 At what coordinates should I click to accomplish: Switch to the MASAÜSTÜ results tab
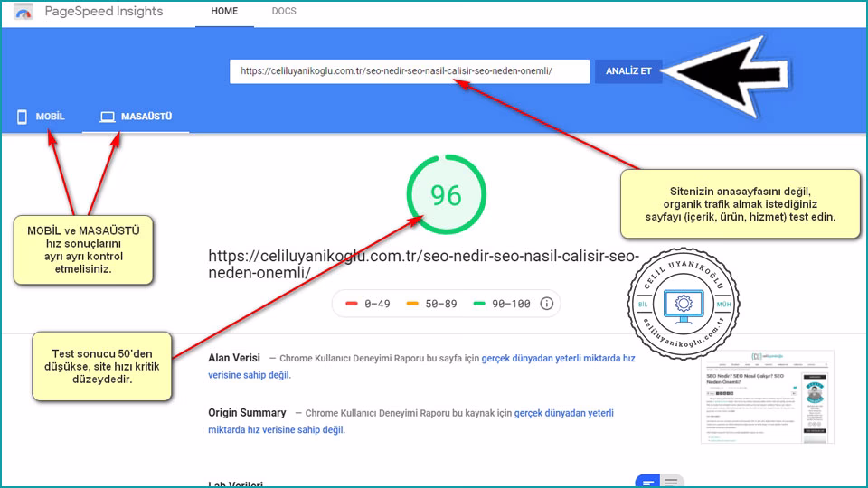pos(136,117)
